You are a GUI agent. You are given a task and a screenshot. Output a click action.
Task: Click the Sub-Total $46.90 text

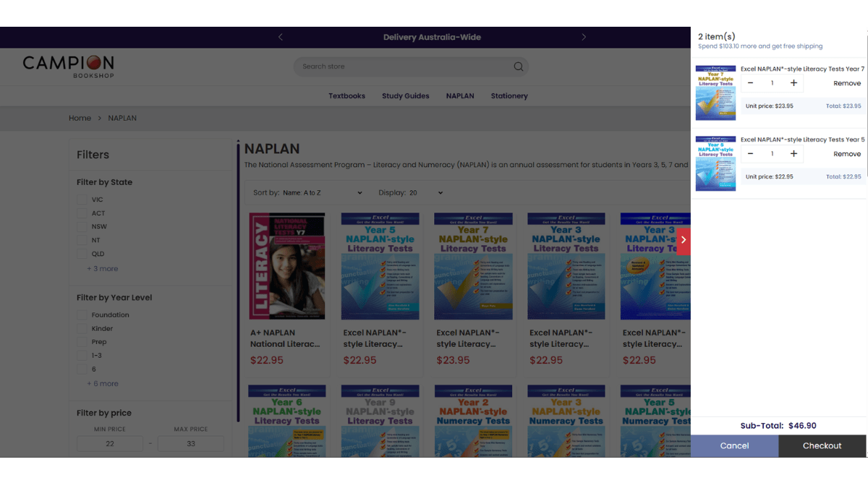(x=778, y=426)
